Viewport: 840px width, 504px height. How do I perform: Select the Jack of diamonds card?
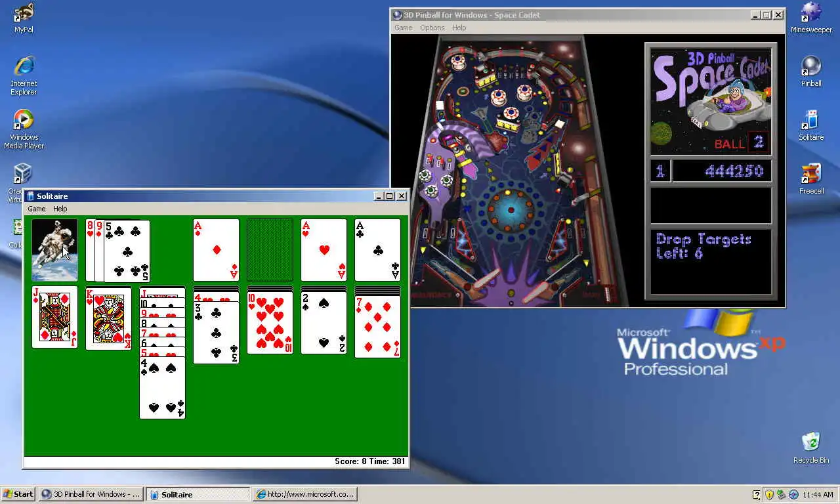tap(54, 317)
